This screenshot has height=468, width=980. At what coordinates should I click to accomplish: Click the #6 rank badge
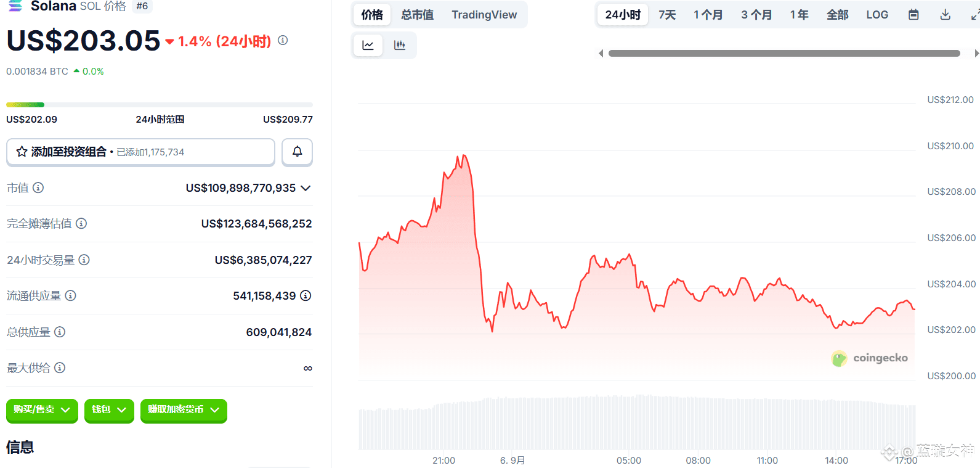(142, 6)
